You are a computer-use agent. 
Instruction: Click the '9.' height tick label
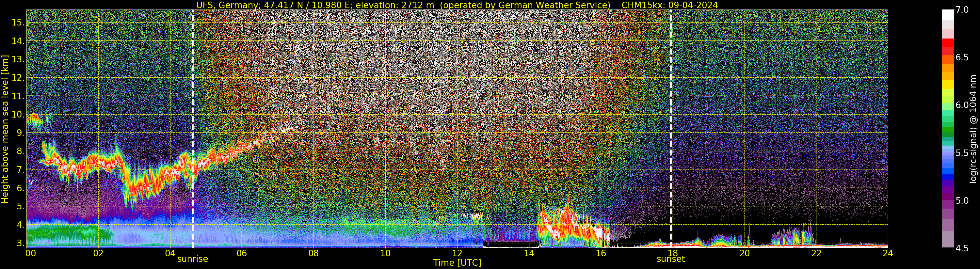(20, 133)
